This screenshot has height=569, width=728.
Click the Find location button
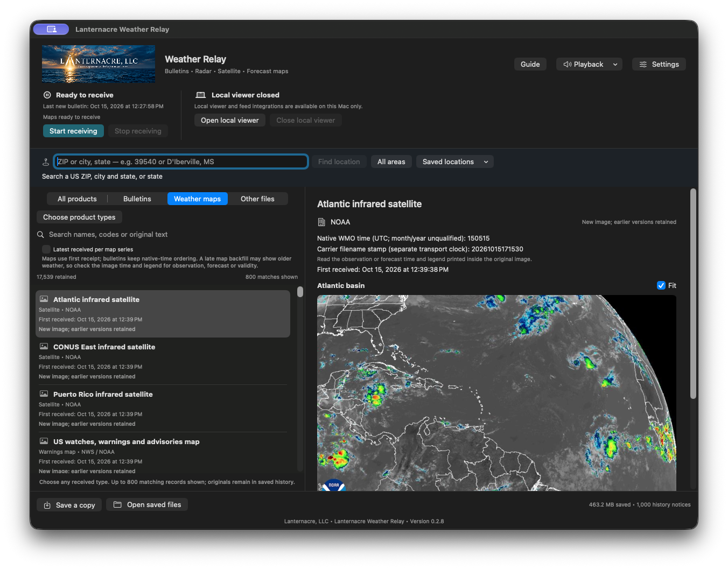pos(339,161)
